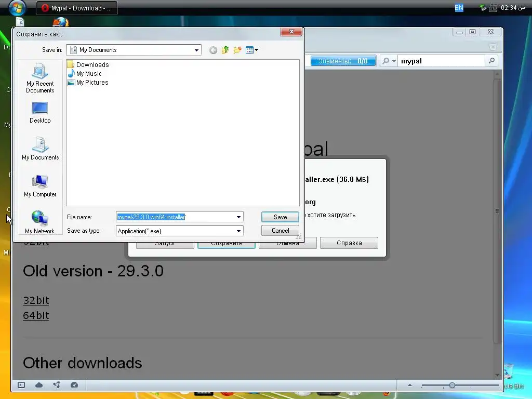Jump to Desktop in places bar
532x399 pixels.
tap(40, 113)
